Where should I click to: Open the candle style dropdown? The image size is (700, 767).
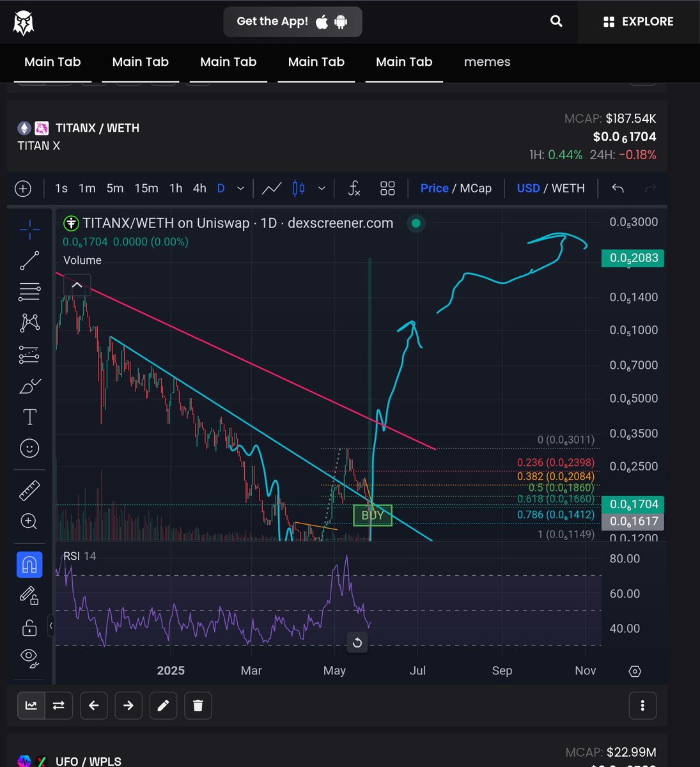point(321,188)
